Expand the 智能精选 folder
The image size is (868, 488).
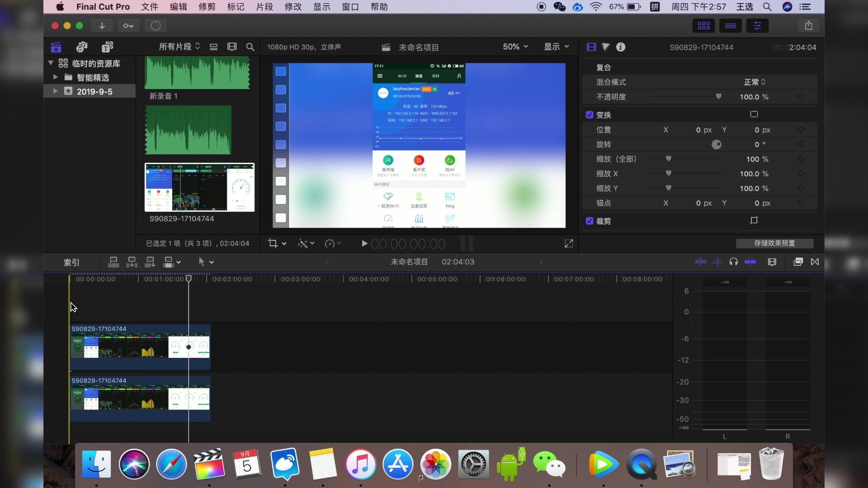56,77
